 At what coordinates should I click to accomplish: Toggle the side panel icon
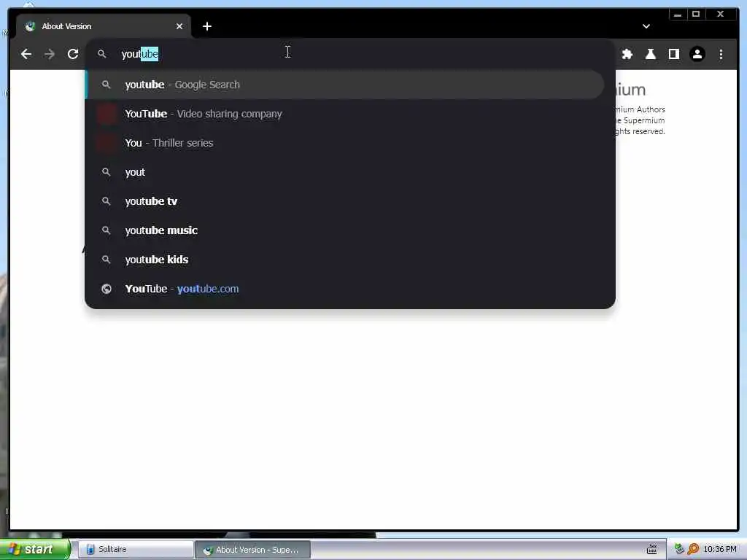[673, 54]
